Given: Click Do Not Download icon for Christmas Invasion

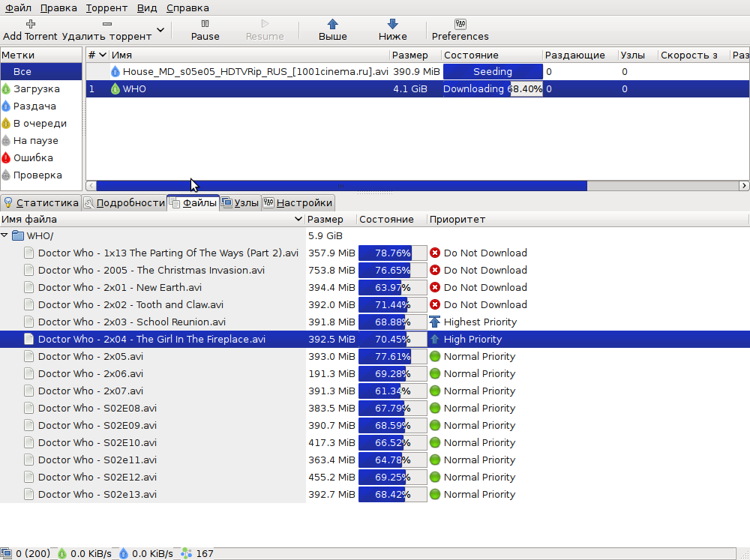Looking at the screenshot, I should (x=435, y=270).
